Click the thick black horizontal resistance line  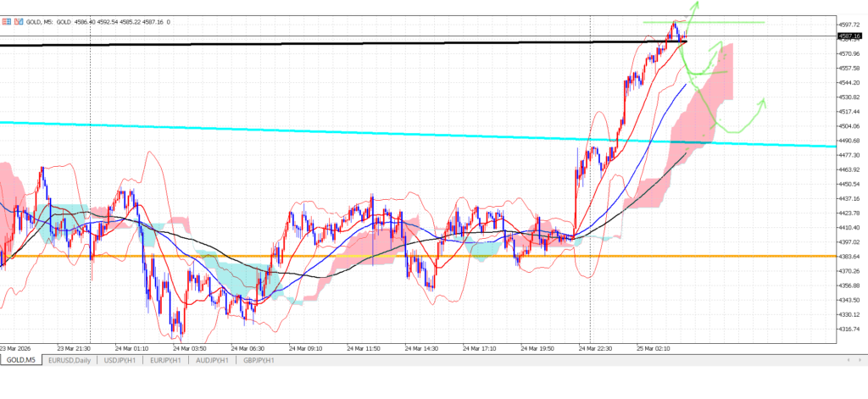pos(254,43)
